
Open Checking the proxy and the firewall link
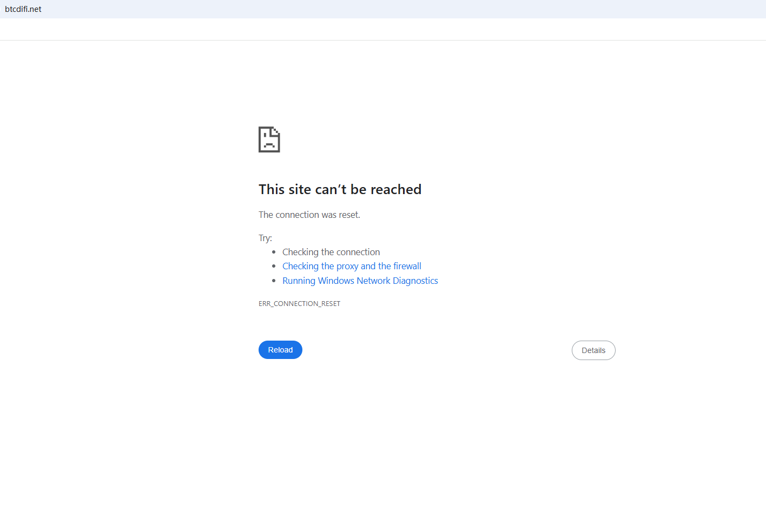352,266
